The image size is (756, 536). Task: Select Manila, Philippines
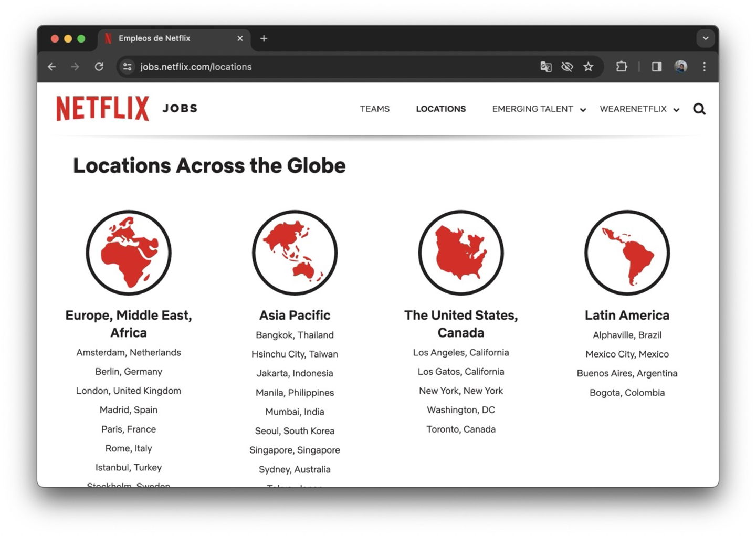(x=295, y=393)
